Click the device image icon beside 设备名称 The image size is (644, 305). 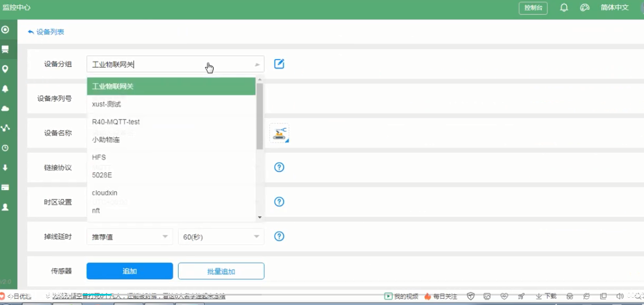279,133
